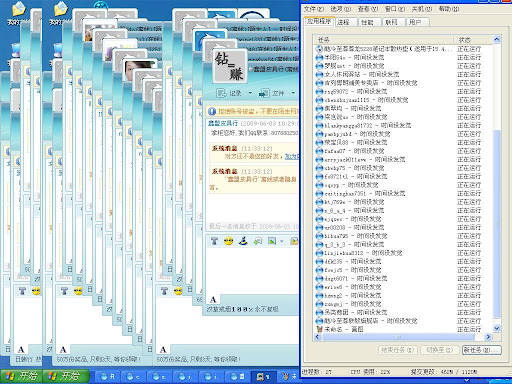Screen dimensions: 512x384
Task: Open 窗口 menu in Task Manager
Action: (395, 9)
